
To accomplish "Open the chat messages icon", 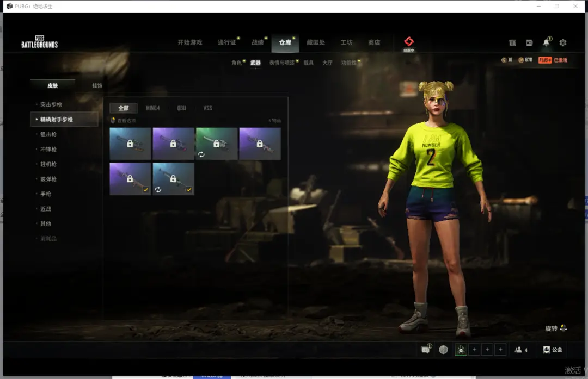I will [x=425, y=350].
